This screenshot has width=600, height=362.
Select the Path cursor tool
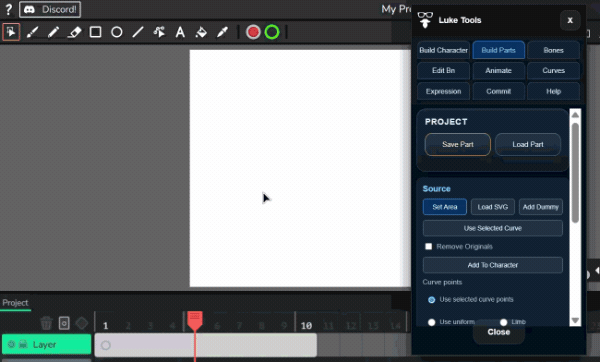[x=159, y=32]
